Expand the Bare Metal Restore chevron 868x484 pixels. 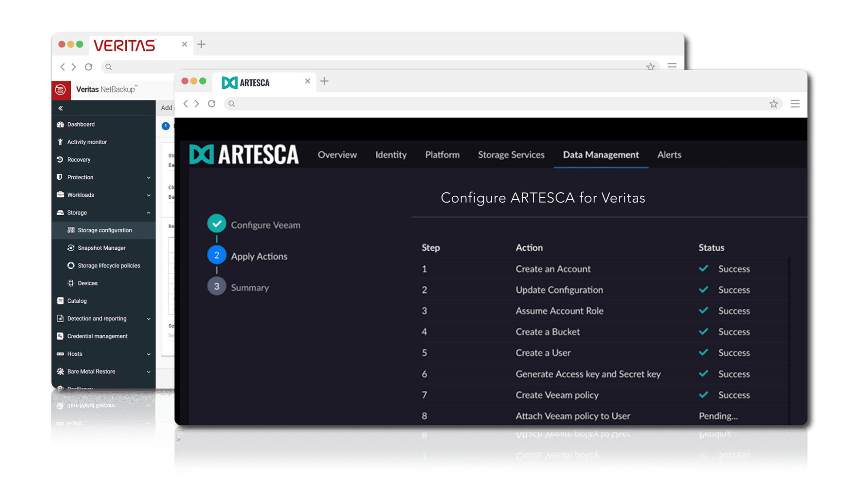[x=148, y=372]
